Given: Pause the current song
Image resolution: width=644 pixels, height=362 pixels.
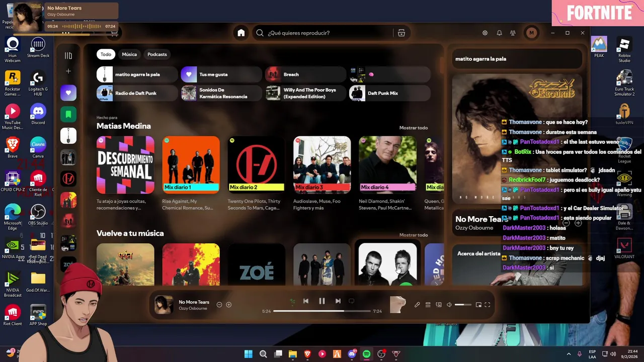Looking at the screenshot, I should pos(322,301).
